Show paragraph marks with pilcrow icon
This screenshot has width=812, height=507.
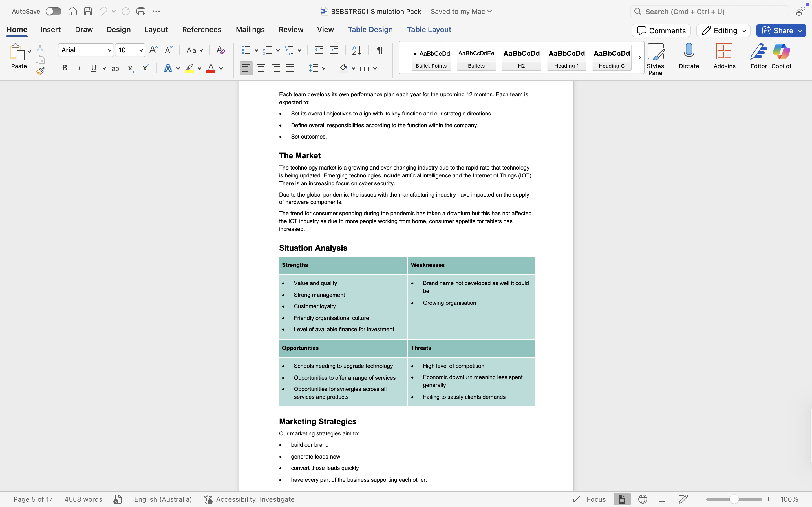point(380,50)
